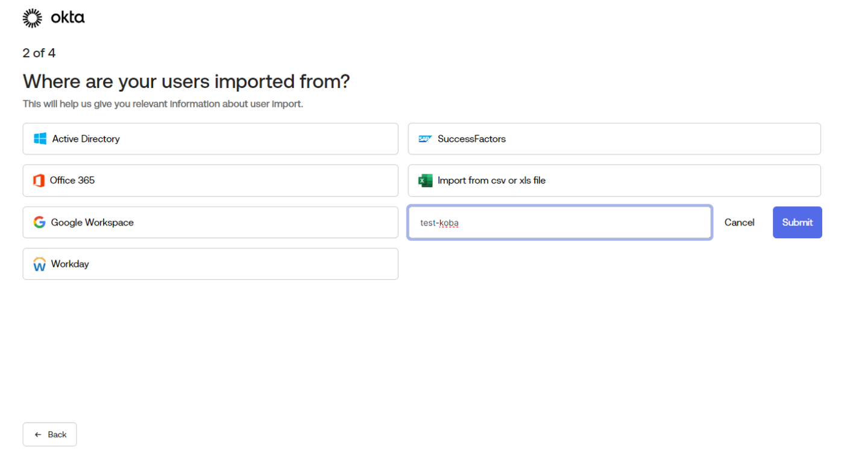
Task: Click the heading "Where are your users imported from?"
Action: pyautogui.click(x=186, y=81)
